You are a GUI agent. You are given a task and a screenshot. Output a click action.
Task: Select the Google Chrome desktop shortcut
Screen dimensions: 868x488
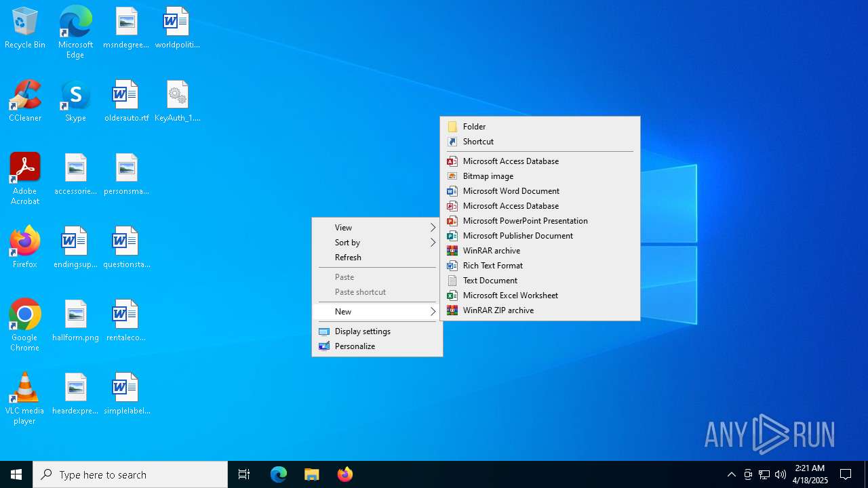25,325
